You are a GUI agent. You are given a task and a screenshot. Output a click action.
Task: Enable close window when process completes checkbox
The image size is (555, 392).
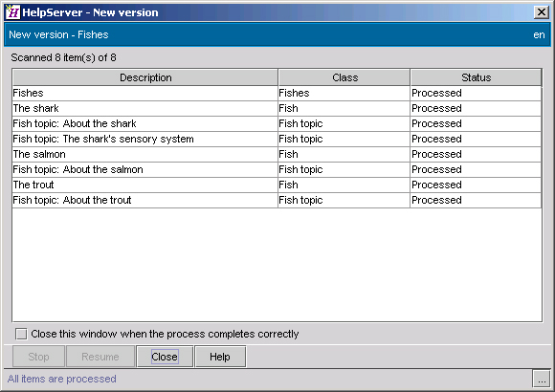click(21, 334)
